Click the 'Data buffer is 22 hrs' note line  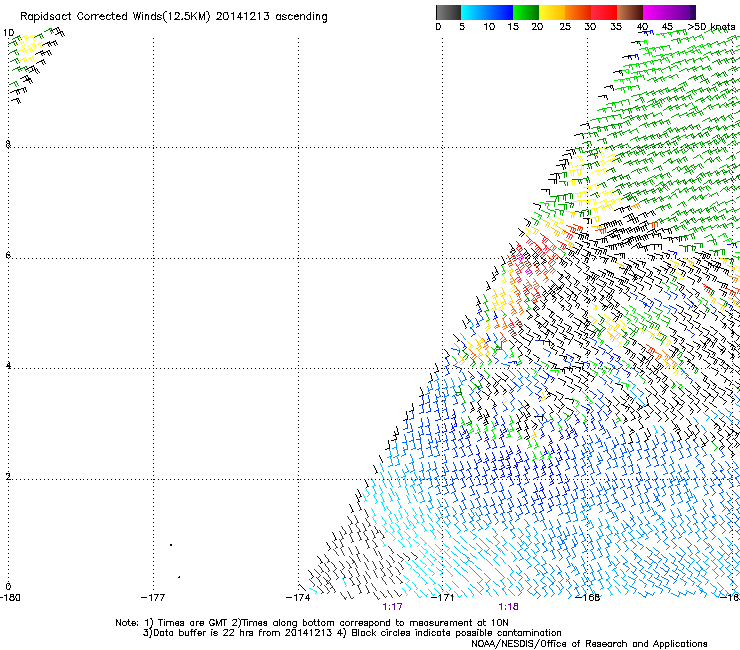[x=353, y=633]
